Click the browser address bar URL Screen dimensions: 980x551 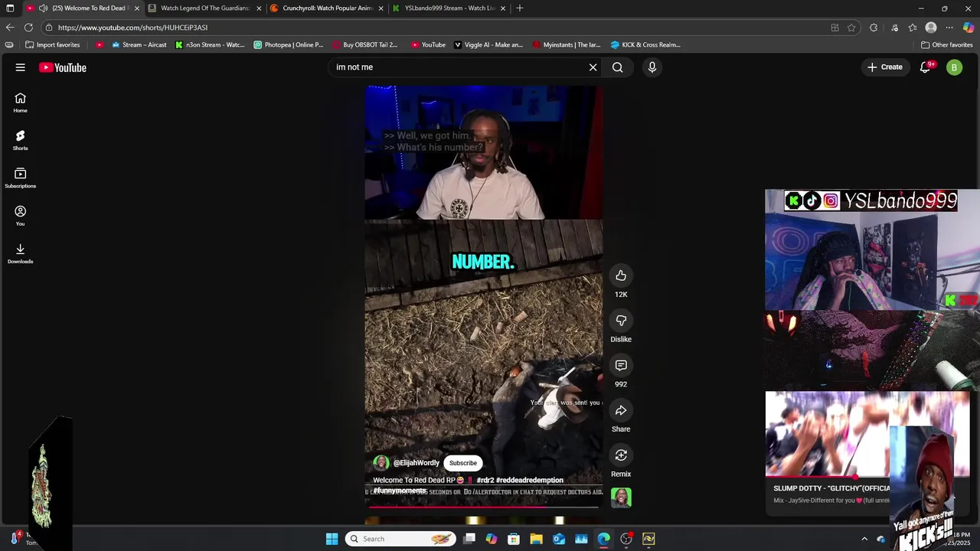(x=132, y=28)
